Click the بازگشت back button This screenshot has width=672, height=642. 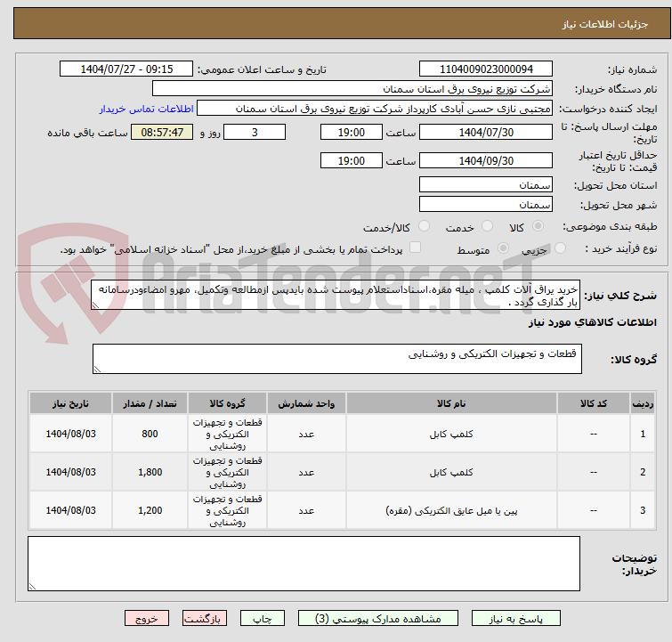(x=205, y=618)
